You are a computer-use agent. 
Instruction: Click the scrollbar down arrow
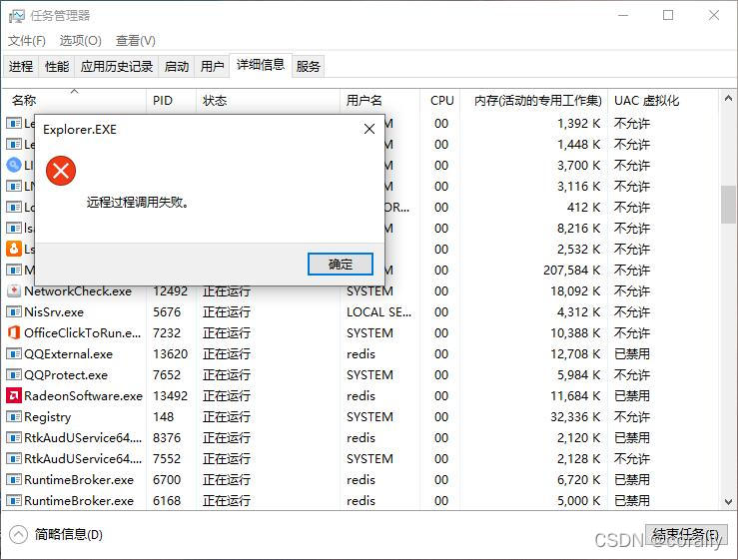tap(728, 501)
